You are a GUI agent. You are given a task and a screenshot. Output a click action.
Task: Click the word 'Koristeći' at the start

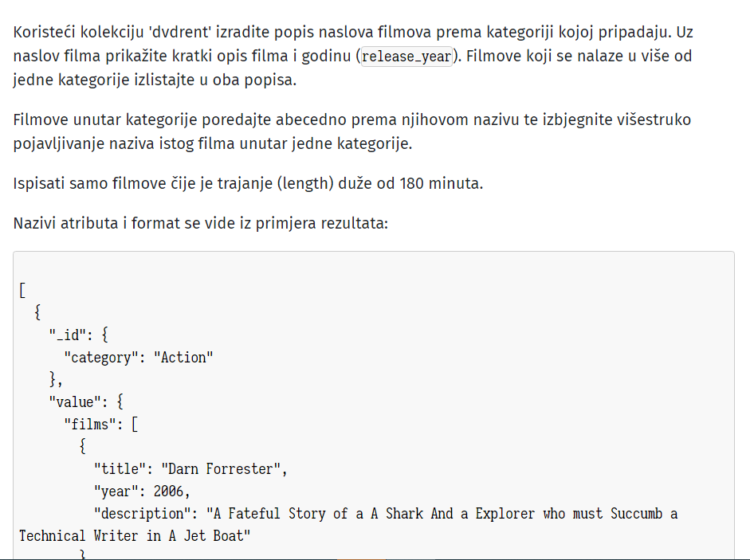45,32
